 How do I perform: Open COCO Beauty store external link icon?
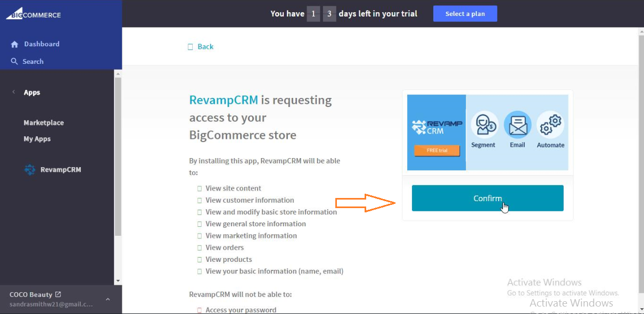[58, 294]
